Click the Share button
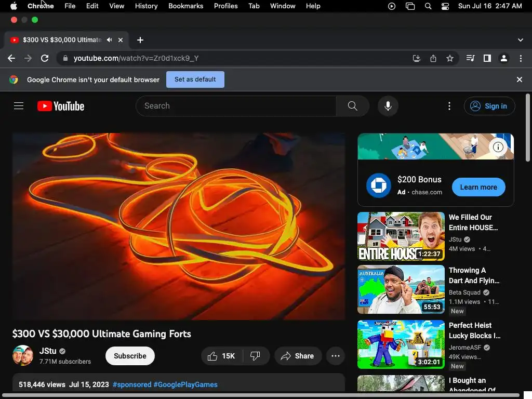Image resolution: width=532 pixels, height=399 pixels. coord(298,356)
